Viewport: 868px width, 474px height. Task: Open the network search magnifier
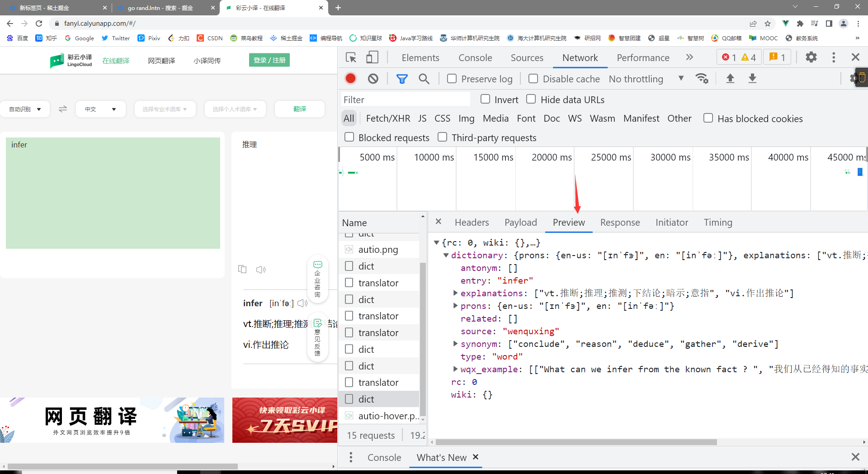(x=424, y=79)
